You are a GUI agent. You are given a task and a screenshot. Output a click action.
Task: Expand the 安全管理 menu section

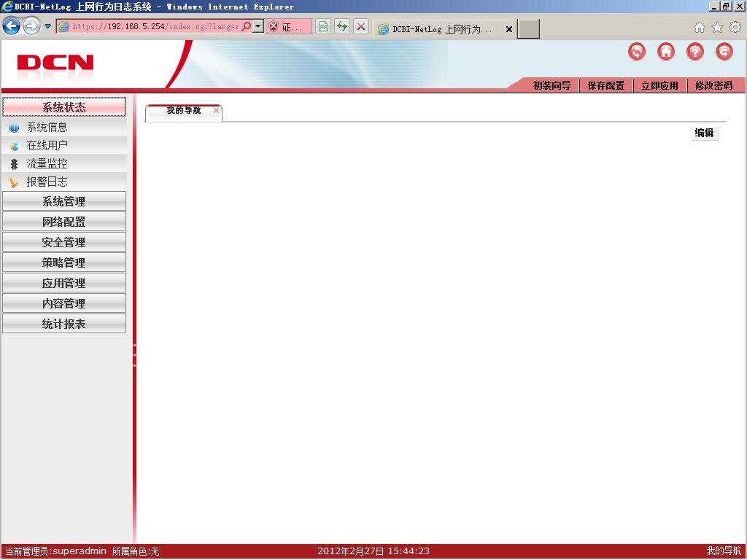tap(64, 242)
